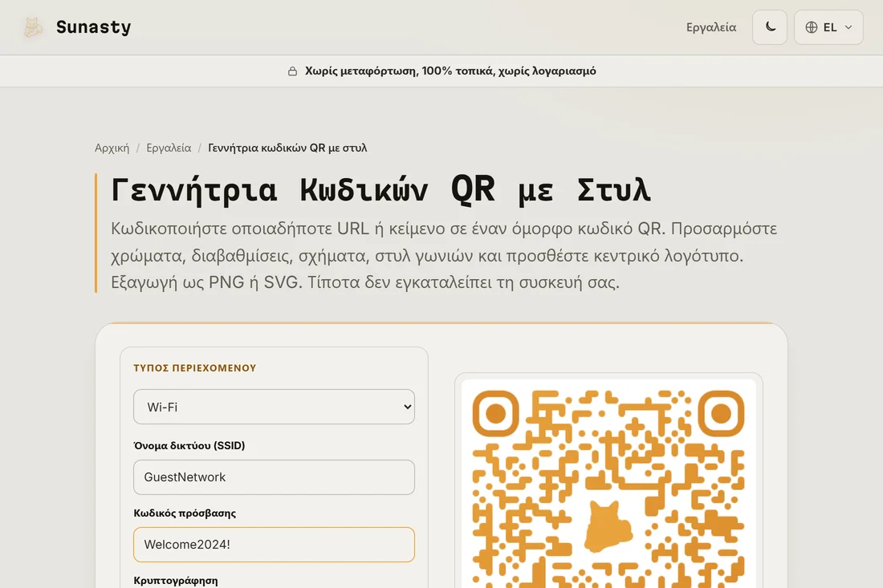
Task: Click current breadcrumb Γεννήτρια κωδικών QR με στυλ
Action: point(287,148)
